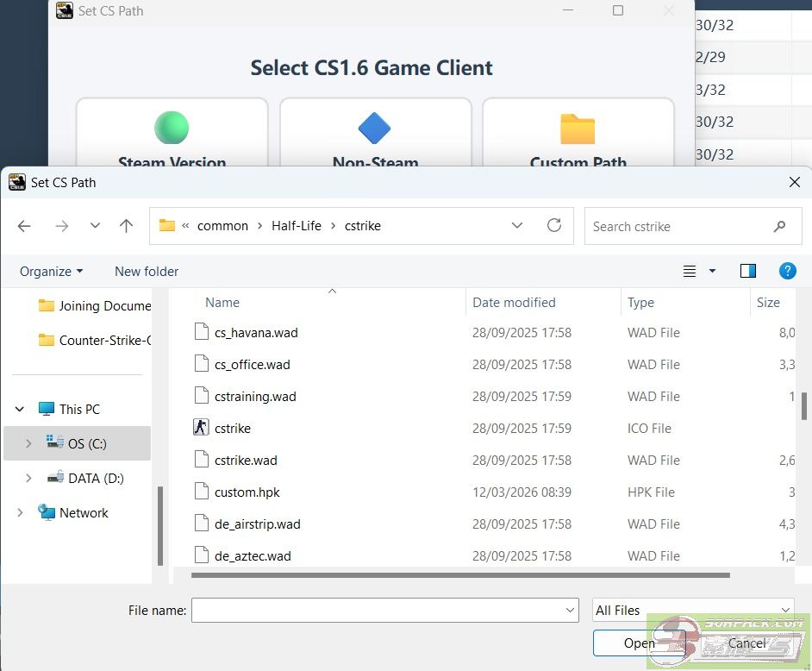Open the Organize menu
This screenshot has width=812, height=671.
[x=52, y=271]
